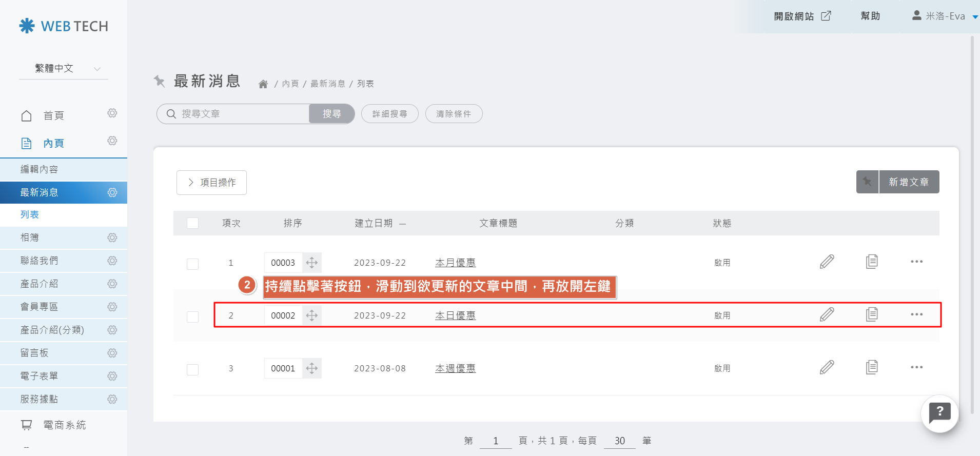980x456 pixels.
Task: Open the help chat bubble icon
Action: [939, 412]
